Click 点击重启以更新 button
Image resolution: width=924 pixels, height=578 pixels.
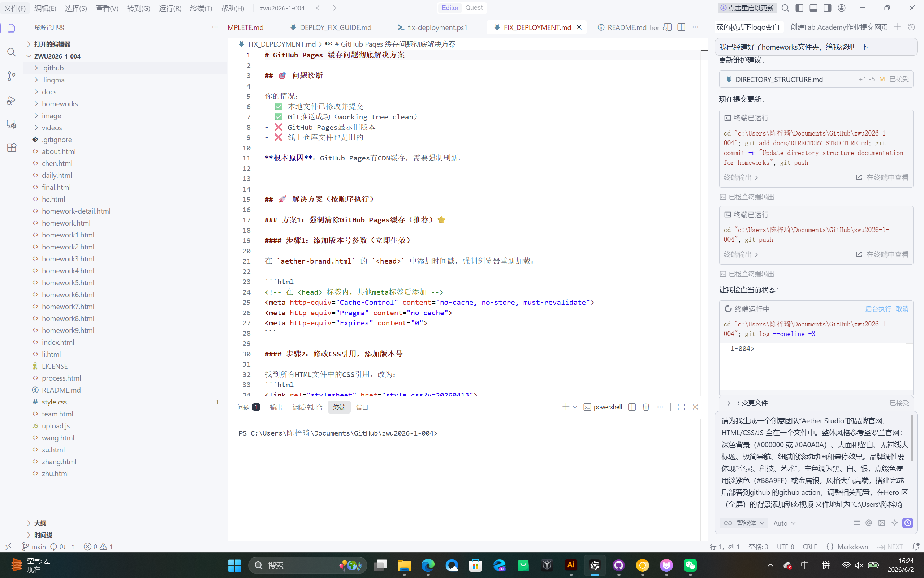747,8
